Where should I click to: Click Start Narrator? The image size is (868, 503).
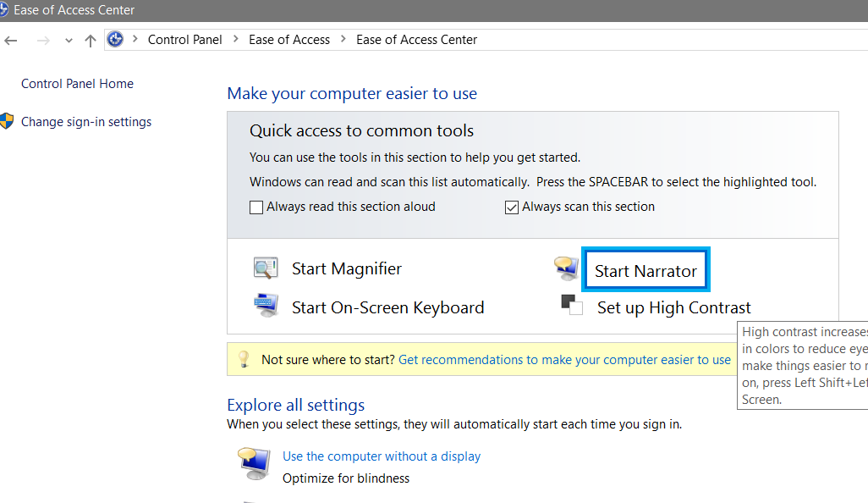point(646,270)
